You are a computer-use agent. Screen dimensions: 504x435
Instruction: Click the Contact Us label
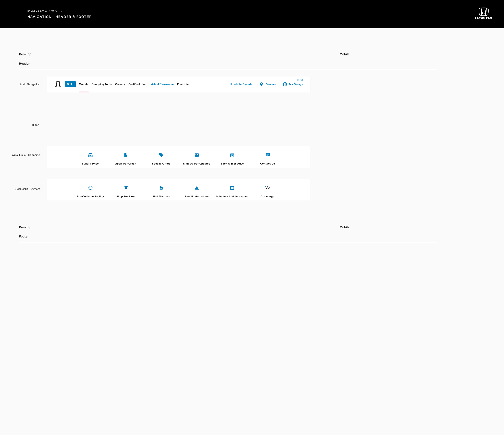click(268, 164)
